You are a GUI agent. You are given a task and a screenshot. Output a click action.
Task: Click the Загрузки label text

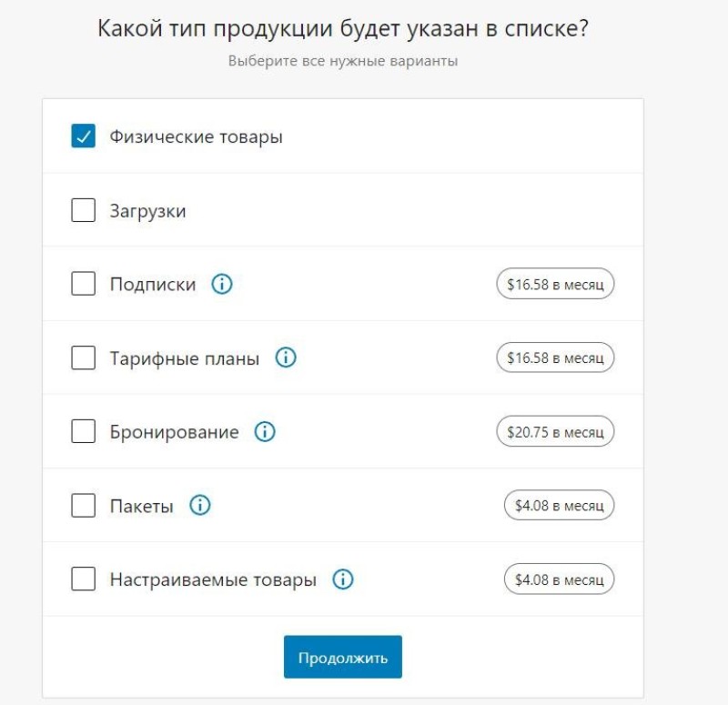147,211
